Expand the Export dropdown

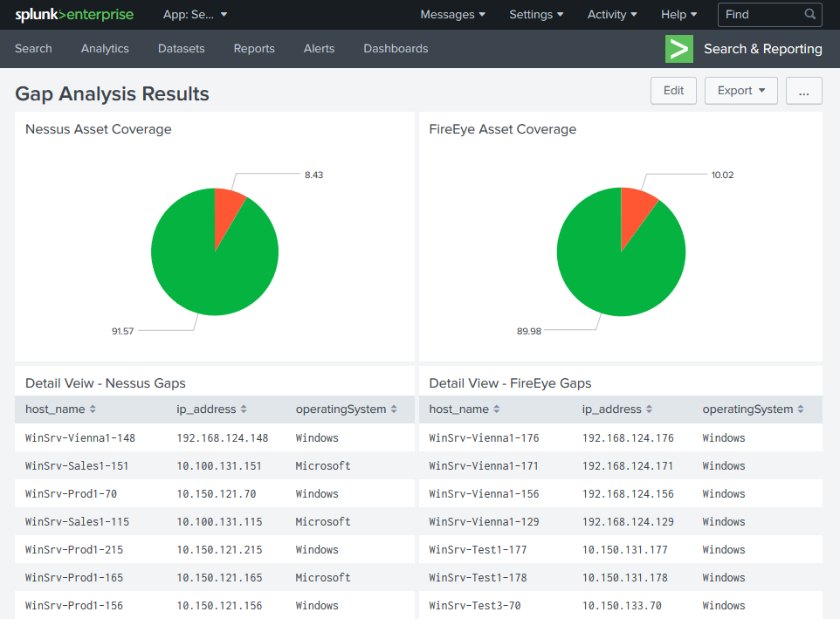point(740,91)
